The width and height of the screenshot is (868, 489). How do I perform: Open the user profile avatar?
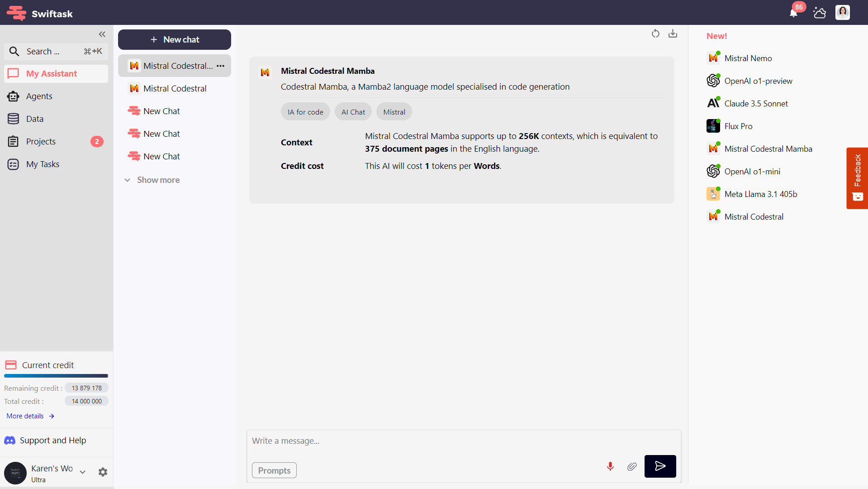click(x=843, y=13)
